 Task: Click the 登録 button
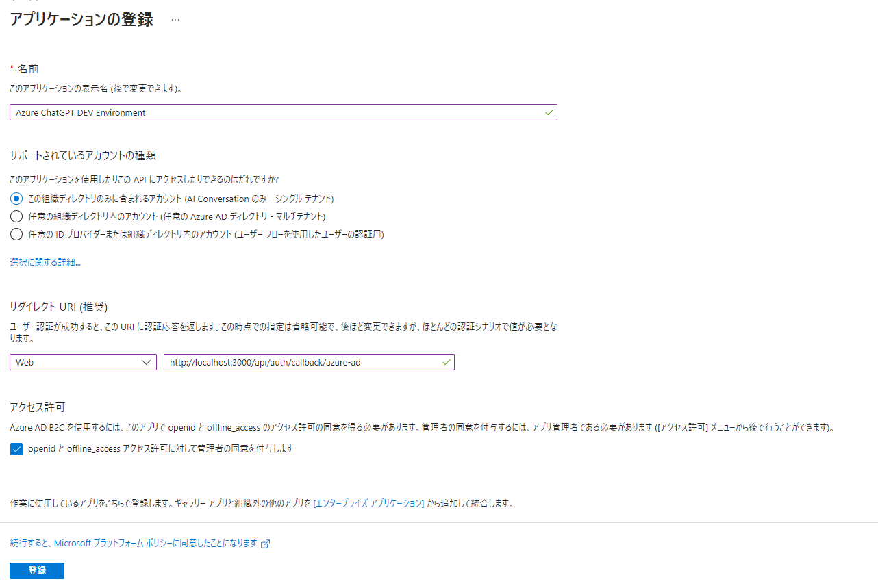pos(37,570)
